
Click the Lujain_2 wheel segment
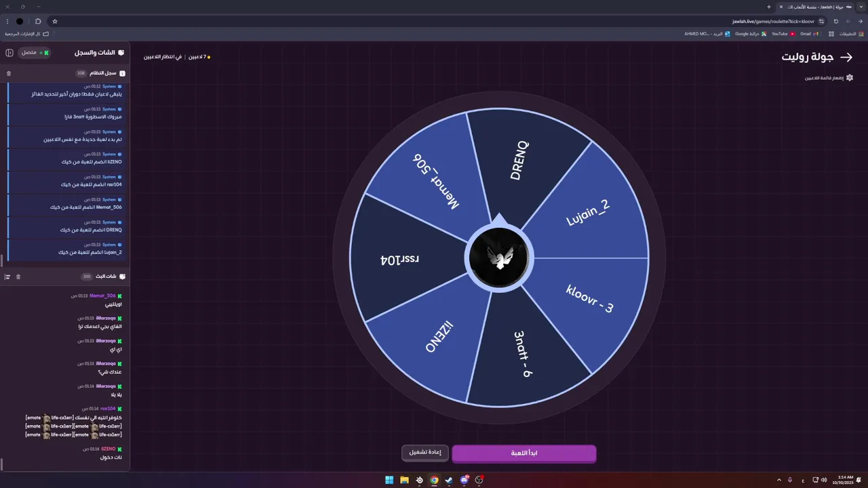(x=588, y=213)
